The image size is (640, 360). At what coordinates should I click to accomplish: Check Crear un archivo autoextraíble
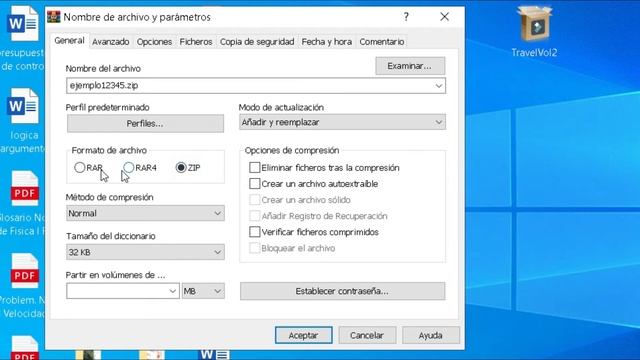254,184
